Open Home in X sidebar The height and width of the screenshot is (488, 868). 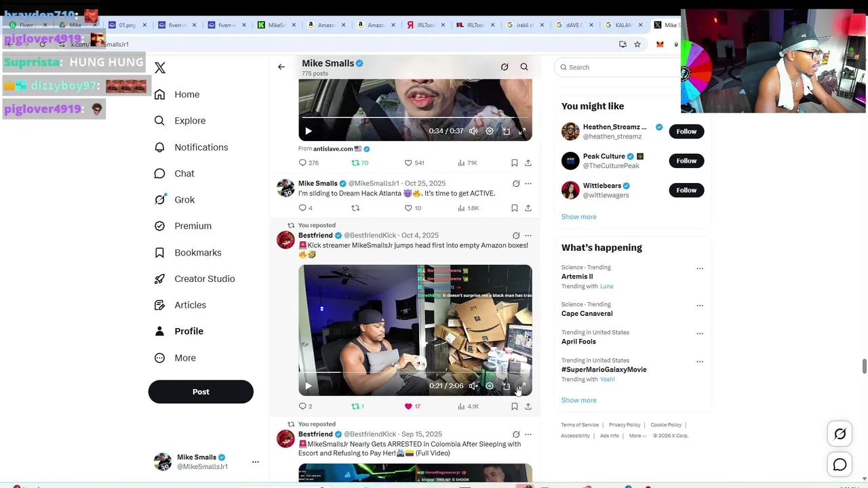click(x=177, y=94)
